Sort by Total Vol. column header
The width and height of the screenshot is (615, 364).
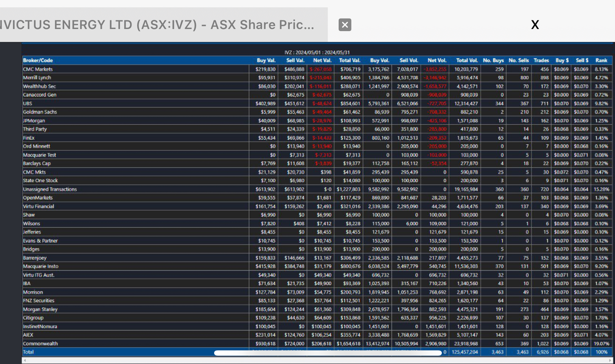tap(467, 60)
